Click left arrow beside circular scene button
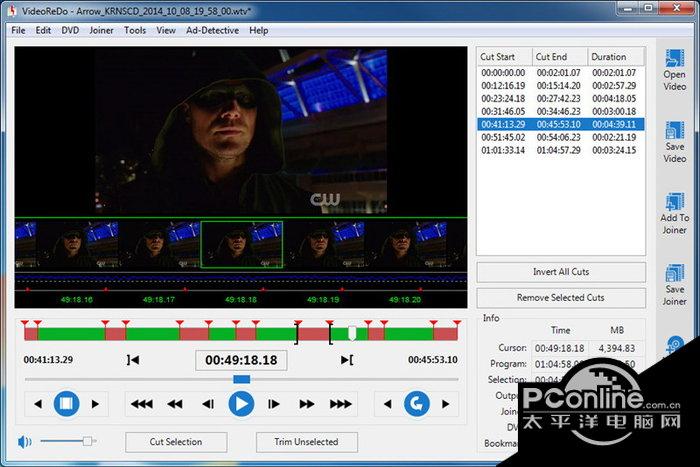Screen dimensions: 700x467 pyautogui.click(x=388, y=404)
